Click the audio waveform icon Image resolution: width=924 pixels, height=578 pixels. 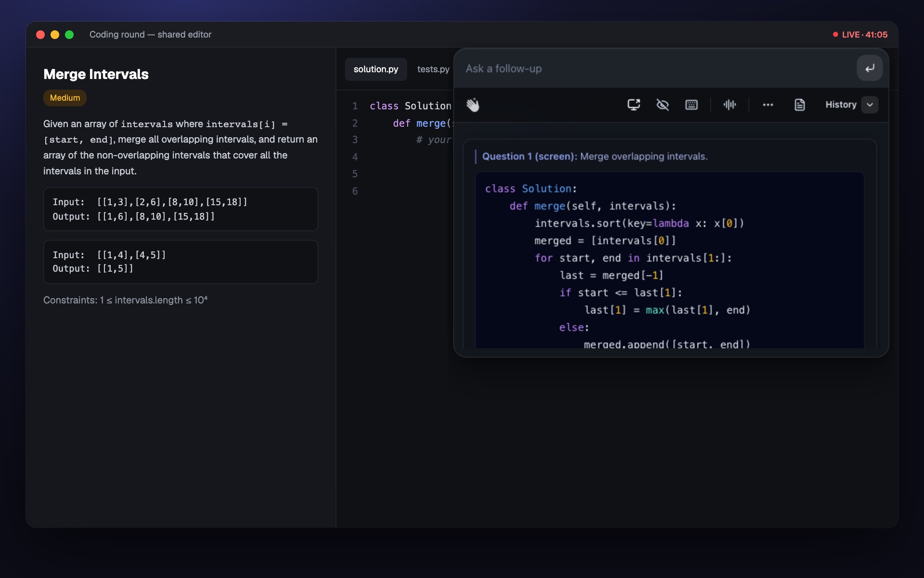click(x=730, y=105)
